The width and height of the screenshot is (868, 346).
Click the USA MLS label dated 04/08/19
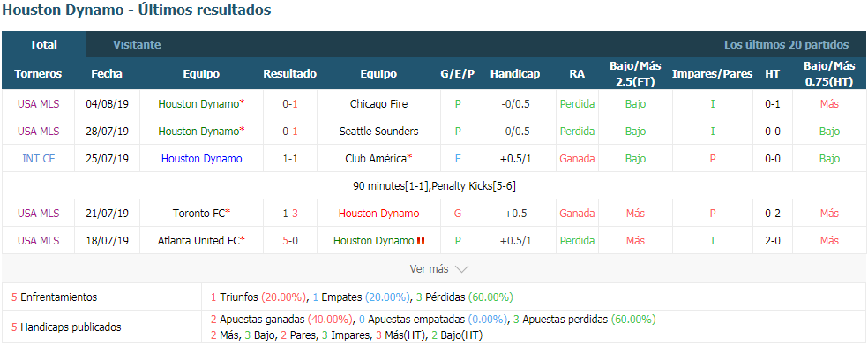(x=38, y=103)
